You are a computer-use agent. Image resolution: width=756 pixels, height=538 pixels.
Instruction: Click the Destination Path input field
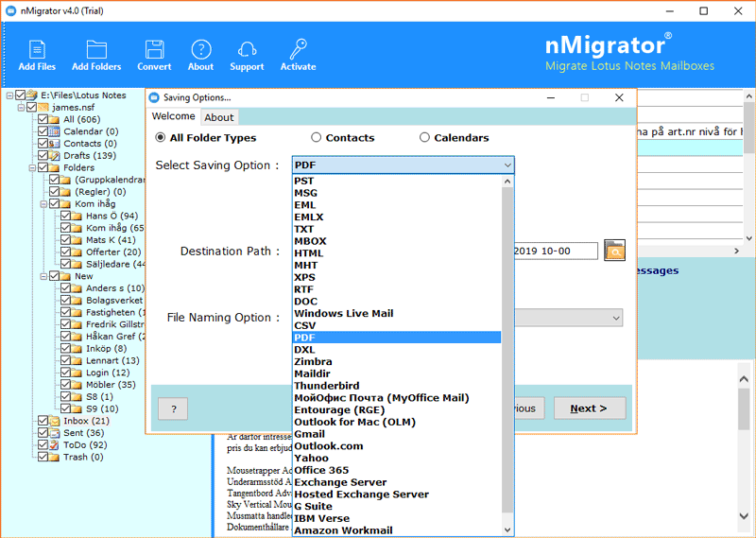pos(556,251)
